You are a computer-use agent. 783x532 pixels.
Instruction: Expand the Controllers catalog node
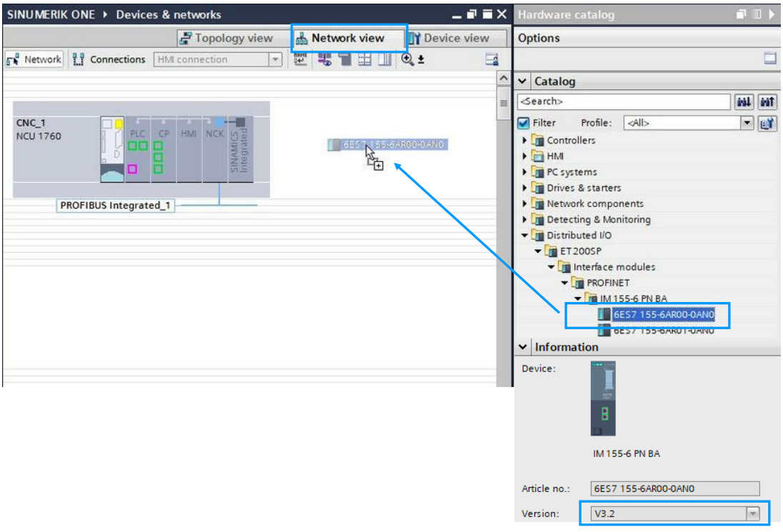tap(525, 141)
